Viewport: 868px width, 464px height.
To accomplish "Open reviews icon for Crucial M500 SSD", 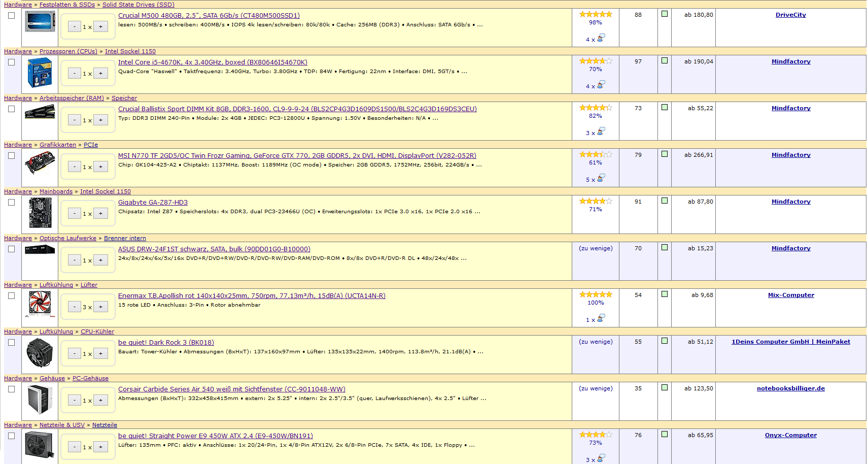I will pyautogui.click(x=601, y=38).
